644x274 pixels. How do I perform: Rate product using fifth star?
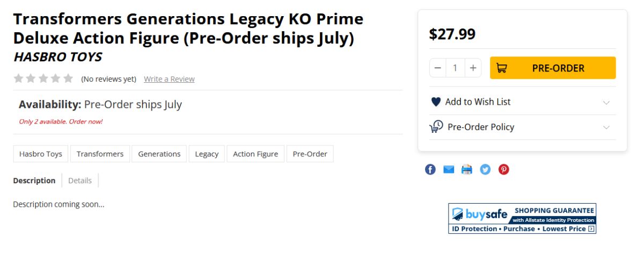[68, 78]
